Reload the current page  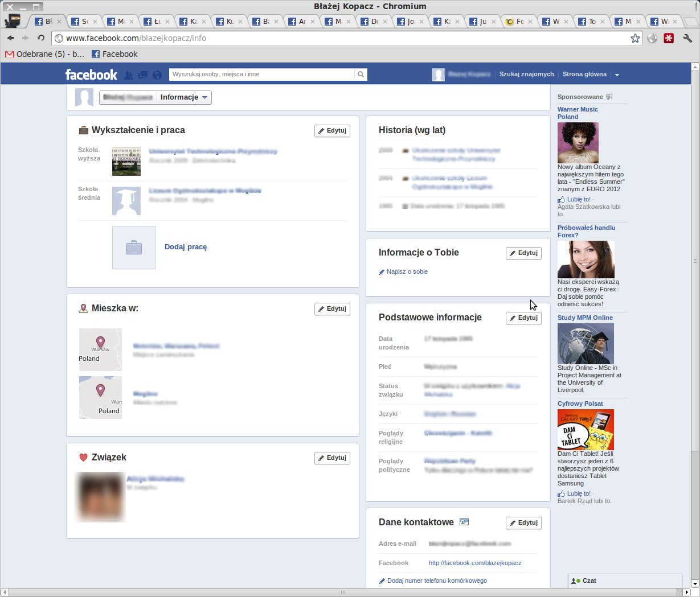pyautogui.click(x=40, y=38)
